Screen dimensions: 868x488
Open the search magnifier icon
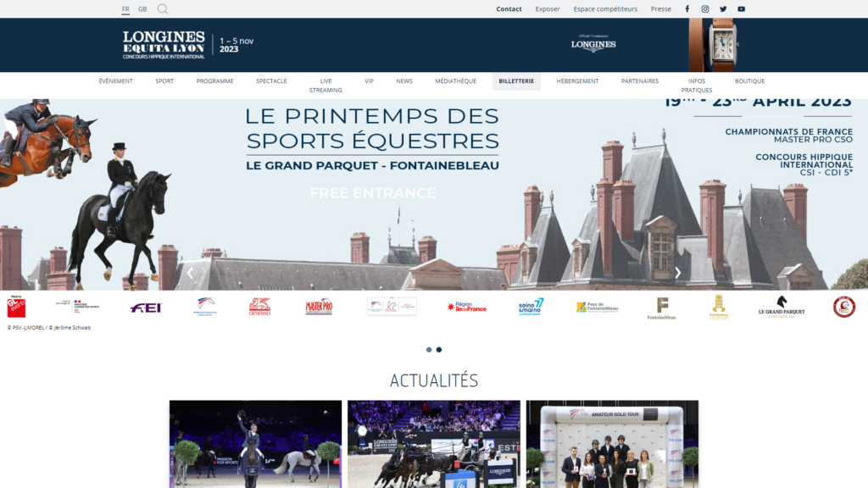point(162,8)
